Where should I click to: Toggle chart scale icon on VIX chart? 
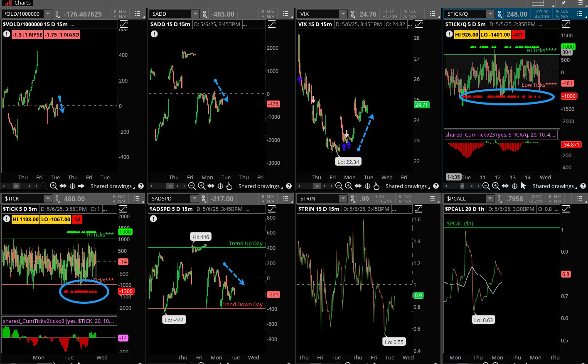418,24
